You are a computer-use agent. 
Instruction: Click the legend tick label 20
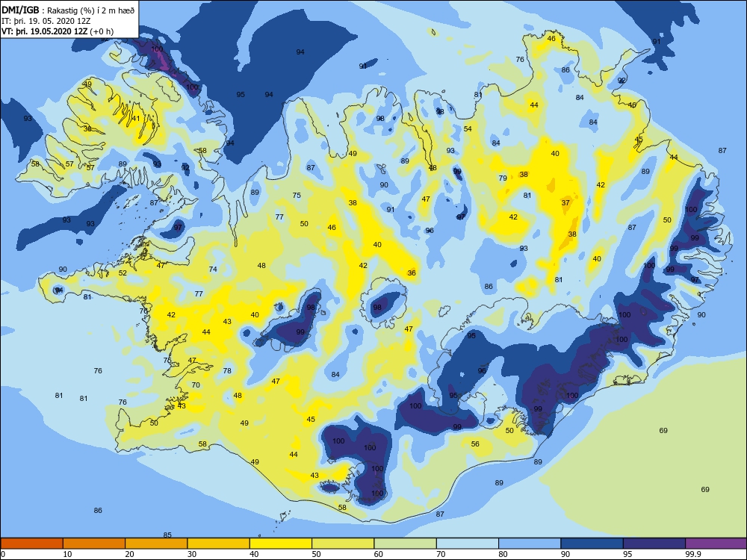click(x=129, y=554)
